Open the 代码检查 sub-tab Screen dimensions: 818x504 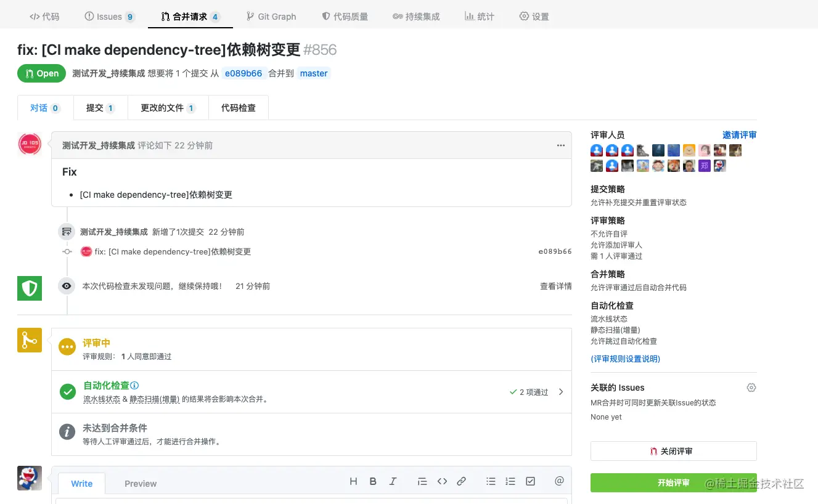point(239,108)
